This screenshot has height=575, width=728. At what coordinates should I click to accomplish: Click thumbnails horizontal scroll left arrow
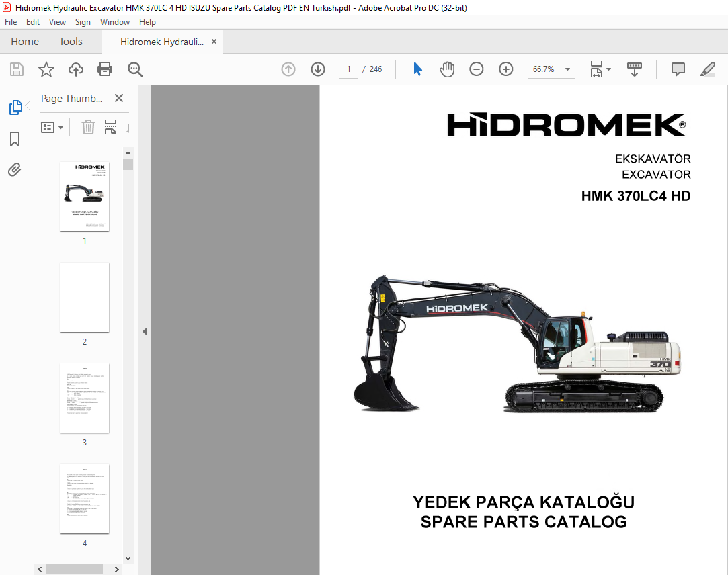click(40, 569)
